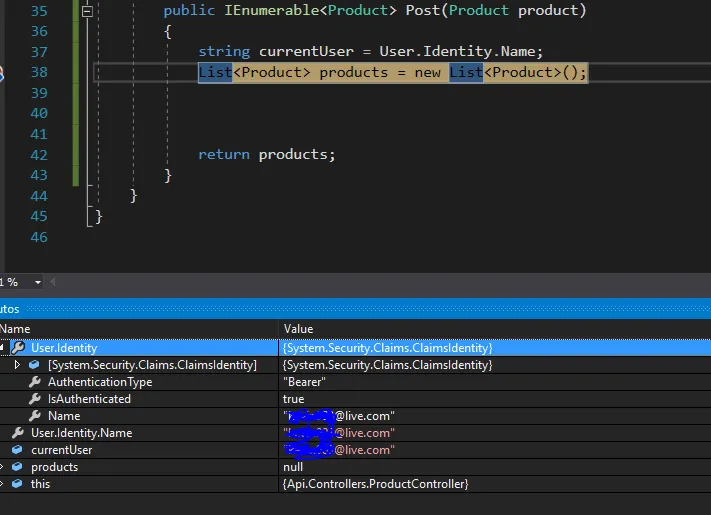
Task: Click the wrench icon beside Name property
Action: pyautogui.click(x=34, y=416)
